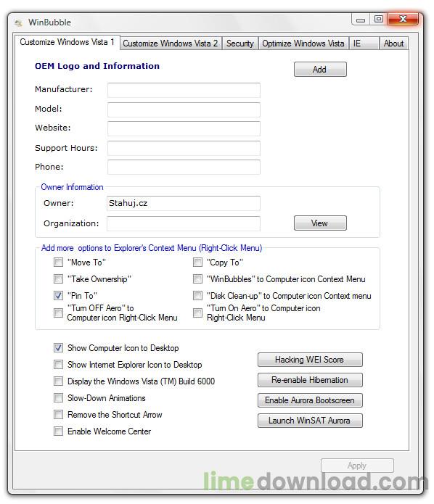Click the Add button for OEM info
This screenshot has width=434, height=504.
point(320,70)
